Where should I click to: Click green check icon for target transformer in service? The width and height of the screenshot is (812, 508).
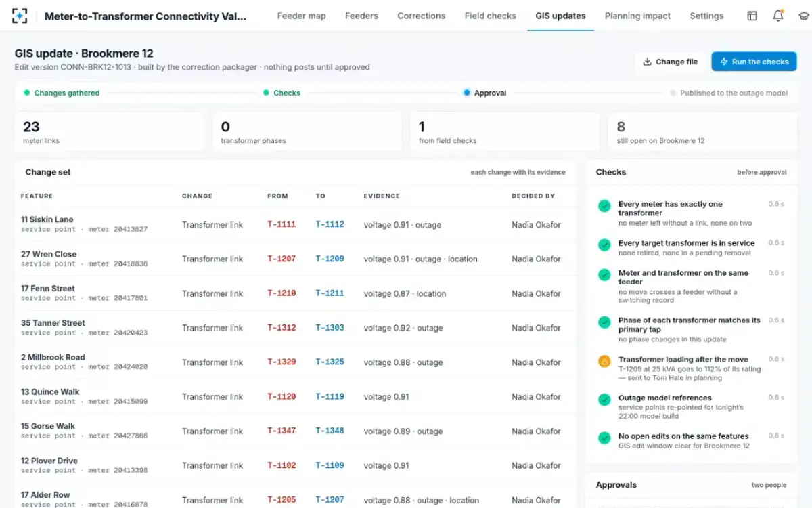tap(604, 245)
